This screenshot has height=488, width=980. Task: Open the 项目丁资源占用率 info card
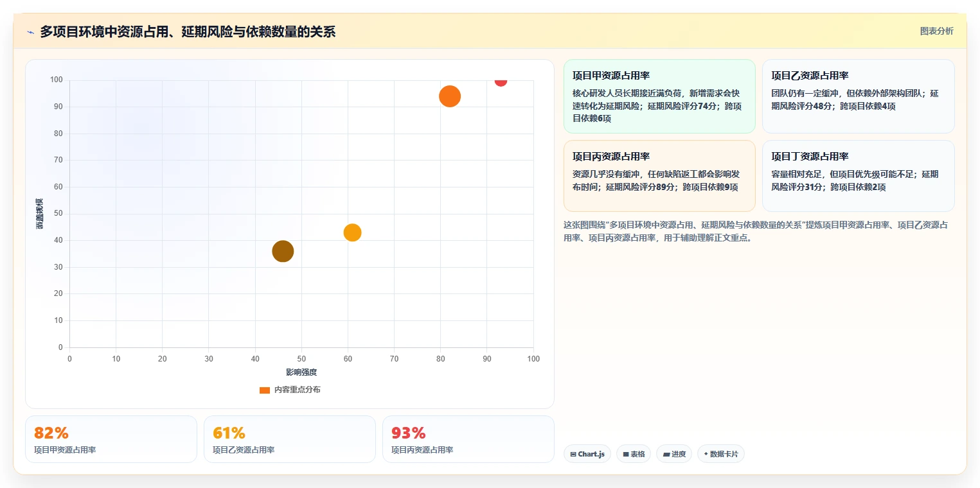[858, 176]
